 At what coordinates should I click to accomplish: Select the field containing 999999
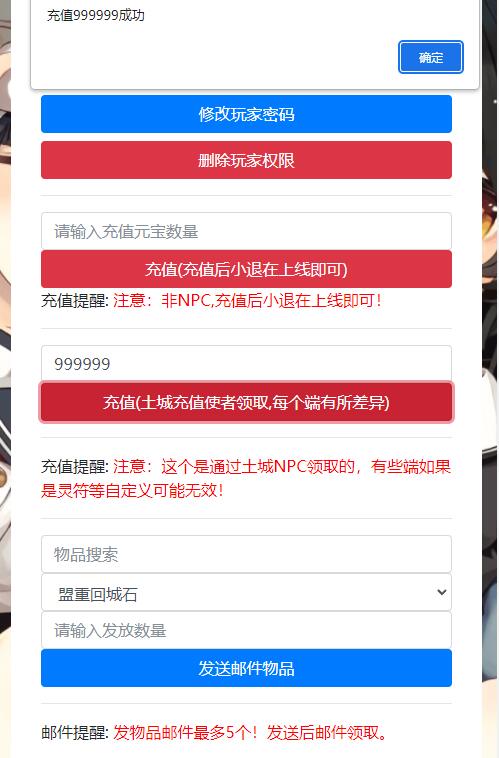pyautogui.click(x=246, y=364)
